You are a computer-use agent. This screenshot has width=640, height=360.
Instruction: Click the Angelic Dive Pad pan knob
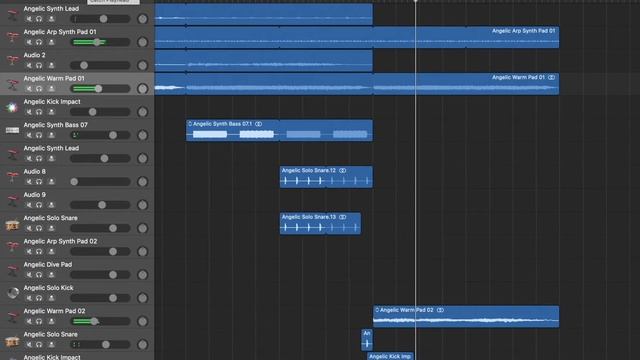[x=142, y=275]
